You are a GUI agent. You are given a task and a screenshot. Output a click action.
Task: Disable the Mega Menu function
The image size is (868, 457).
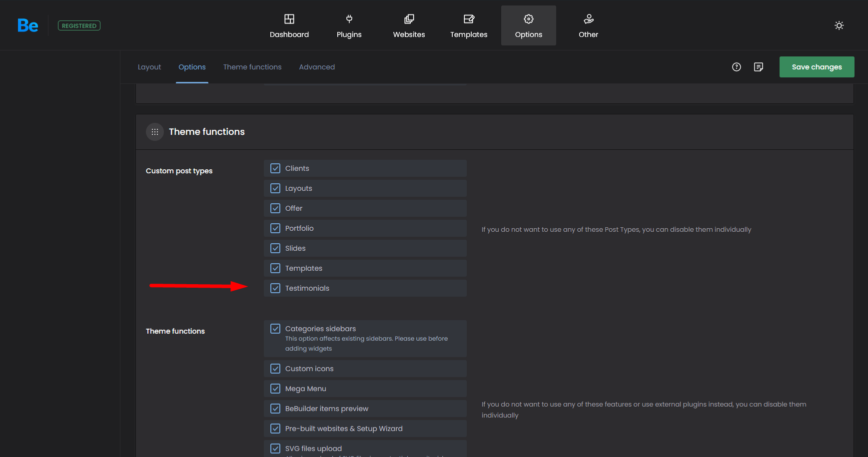point(275,389)
